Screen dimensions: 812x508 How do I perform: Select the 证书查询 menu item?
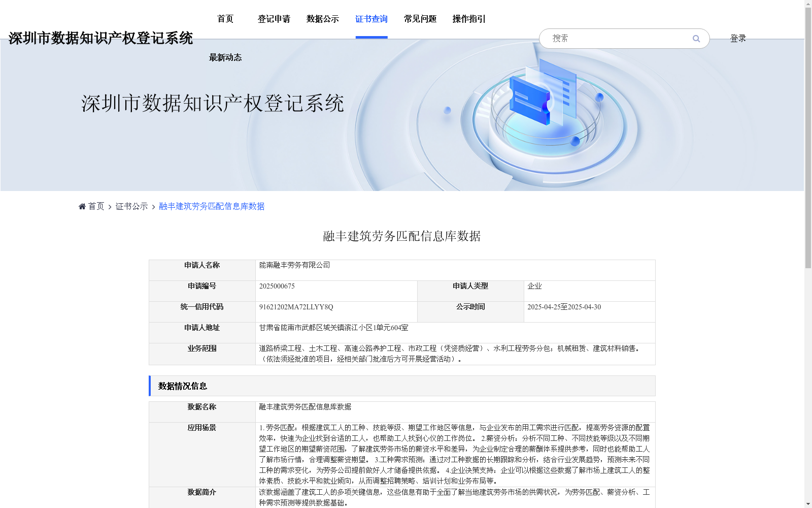click(x=371, y=19)
